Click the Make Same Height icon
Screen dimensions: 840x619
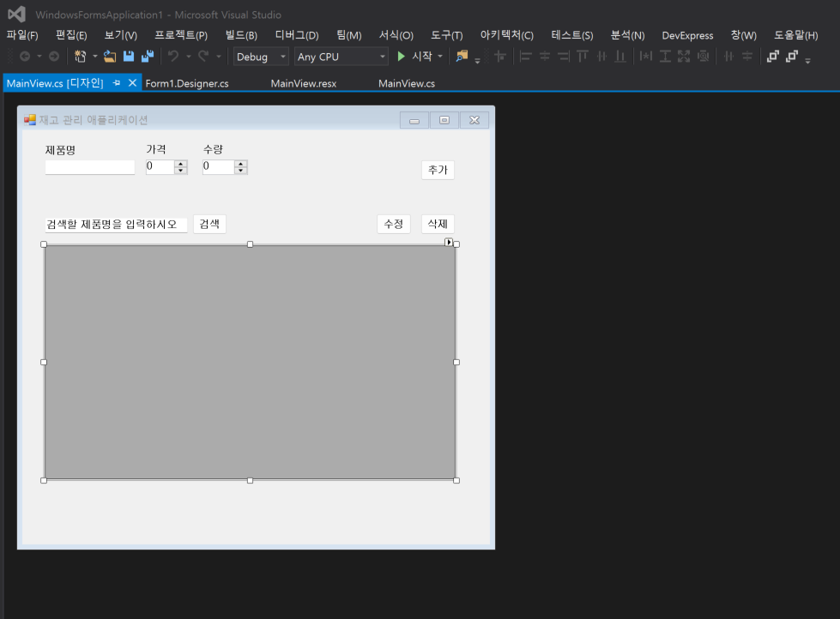(665, 57)
